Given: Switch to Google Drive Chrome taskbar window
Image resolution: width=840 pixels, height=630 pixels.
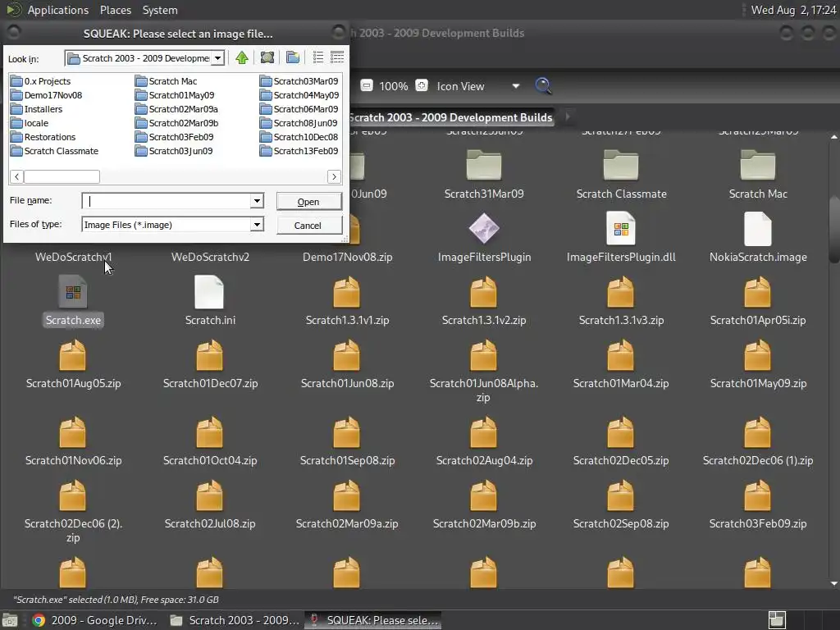Looking at the screenshot, I should click(x=95, y=620).
